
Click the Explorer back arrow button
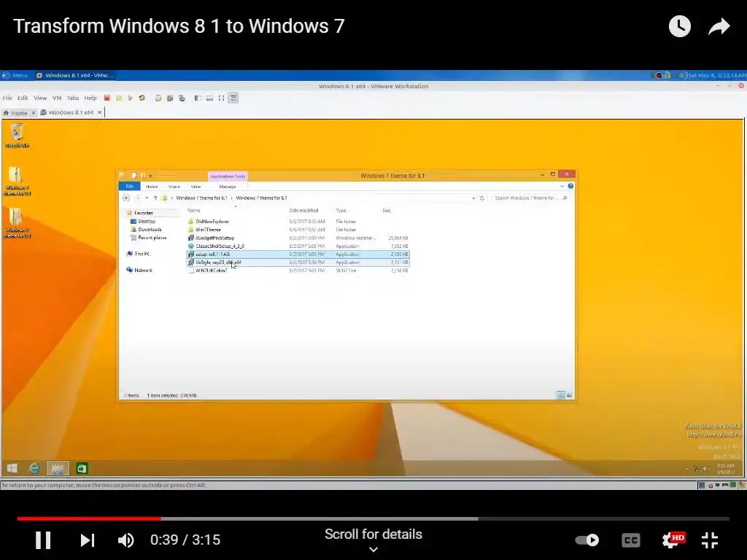pyautogui.click(x=126, y=198)
